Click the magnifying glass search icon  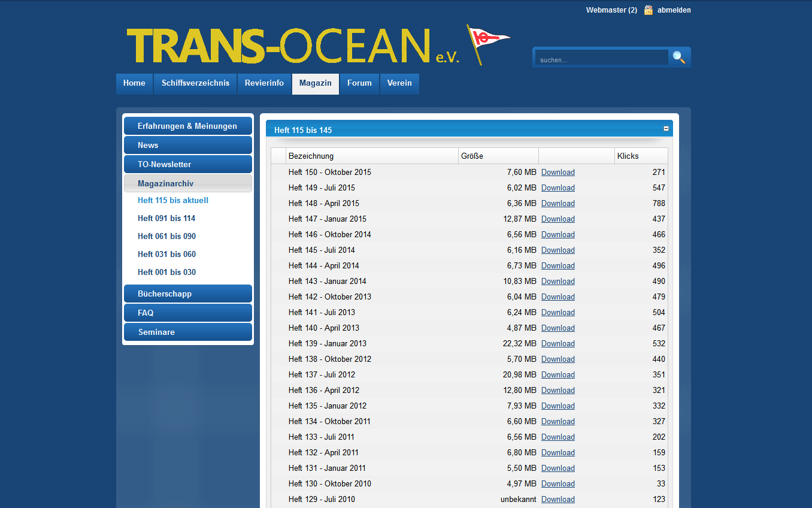pyautogui.click(x=678, y=58)
